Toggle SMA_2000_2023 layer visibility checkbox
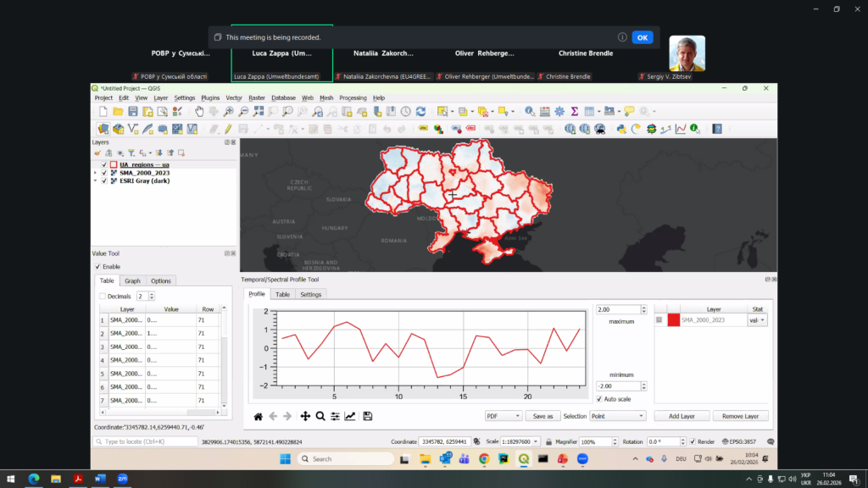868x488 pixels. [104, 173]
